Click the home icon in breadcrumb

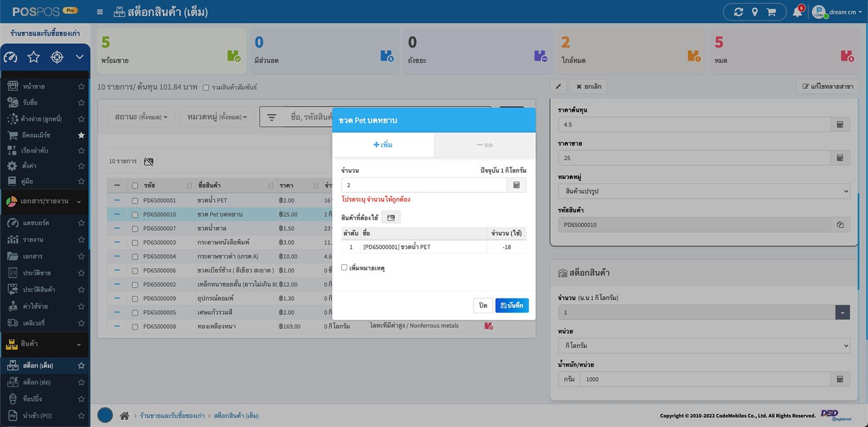click(124, 416)
